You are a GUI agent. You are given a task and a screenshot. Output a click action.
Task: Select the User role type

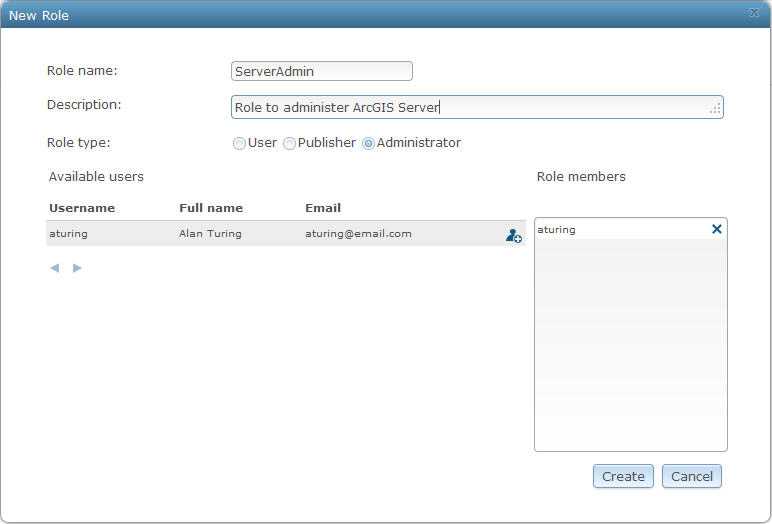pos(239,143)
